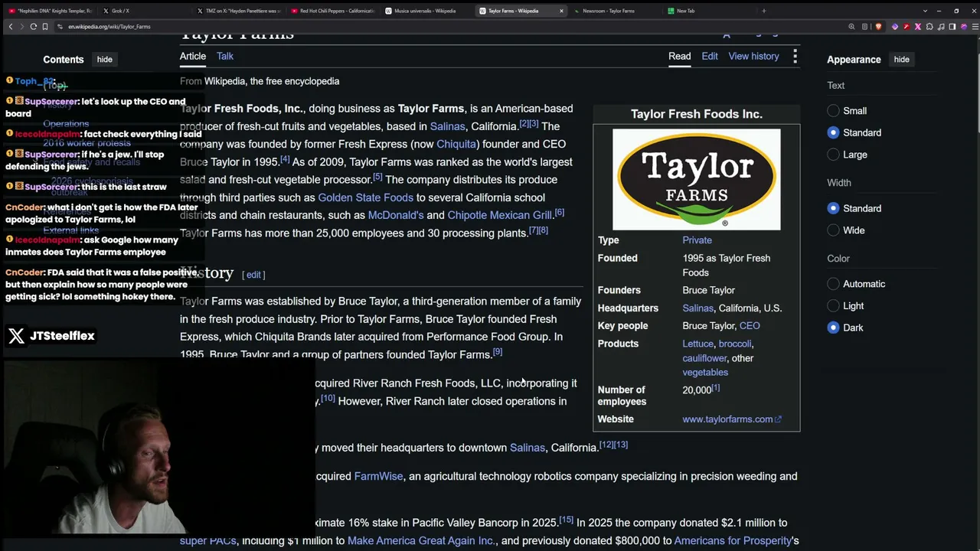Open View history tab

click(x=753, y=56)
